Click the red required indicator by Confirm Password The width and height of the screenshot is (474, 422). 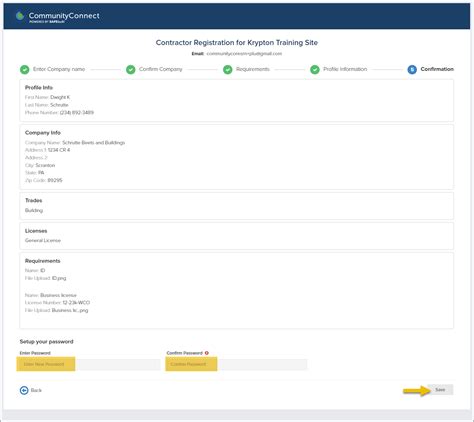(207, 353)
